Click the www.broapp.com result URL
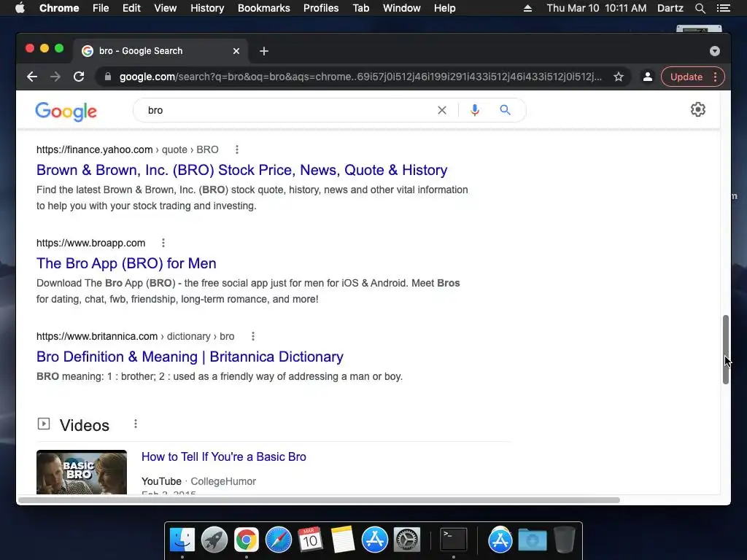747x560 pixels. click(x=90, y=243)
